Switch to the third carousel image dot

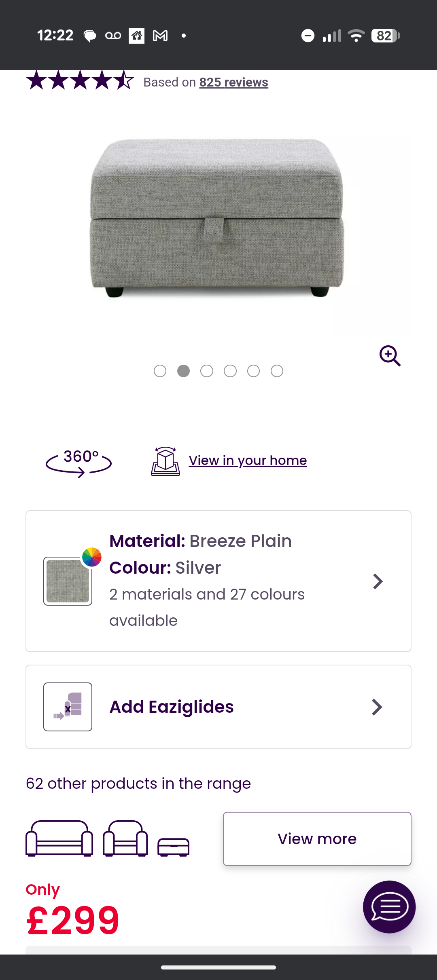pos(207,371)
